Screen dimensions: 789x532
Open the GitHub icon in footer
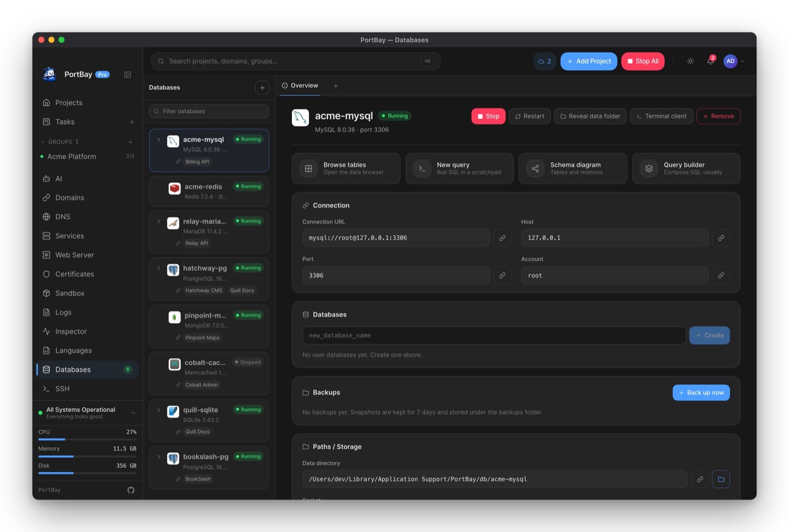coord(131,490)
